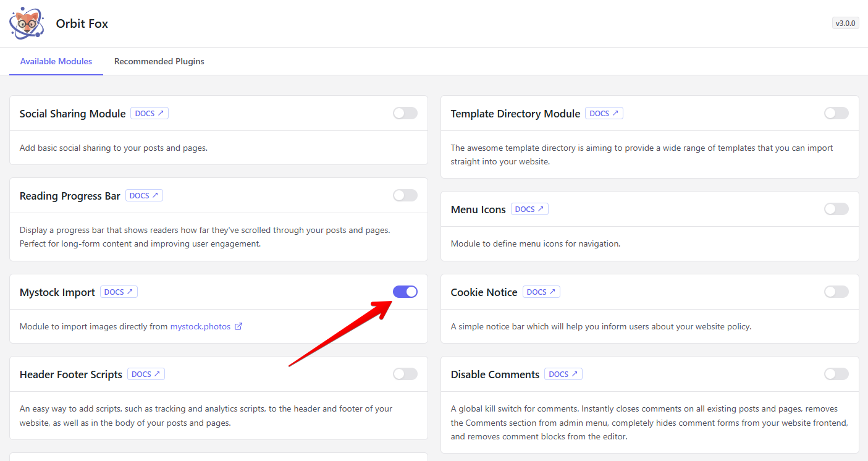The image size is (868, 461).
Task: Click the Orbit Fox title text
Action: 82,23
